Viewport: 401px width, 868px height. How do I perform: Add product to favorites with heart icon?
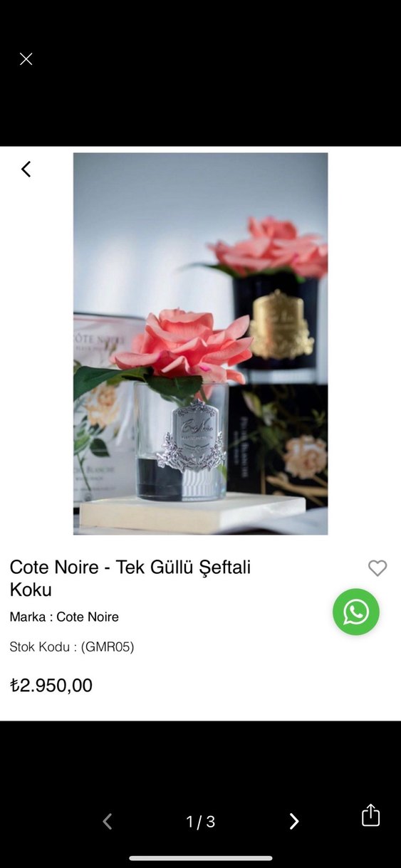377,568
